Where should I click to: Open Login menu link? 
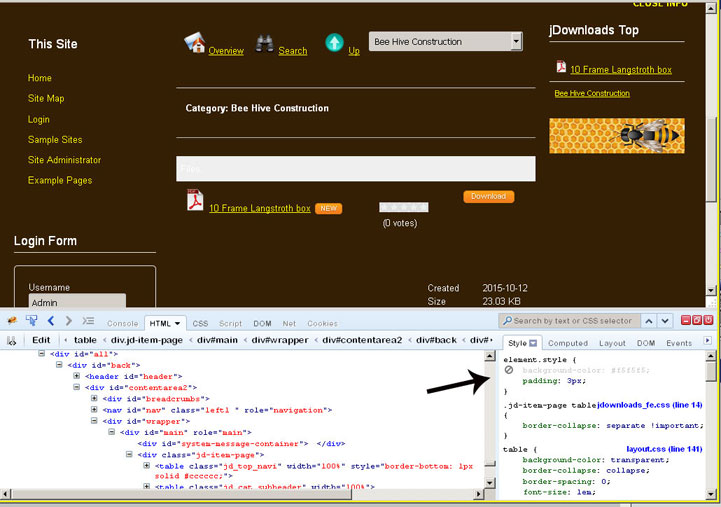(39, 120)
